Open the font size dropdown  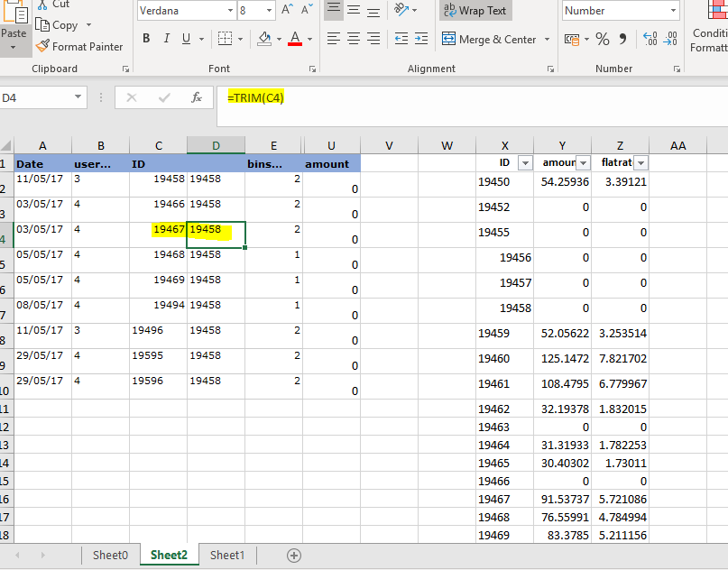270,10
